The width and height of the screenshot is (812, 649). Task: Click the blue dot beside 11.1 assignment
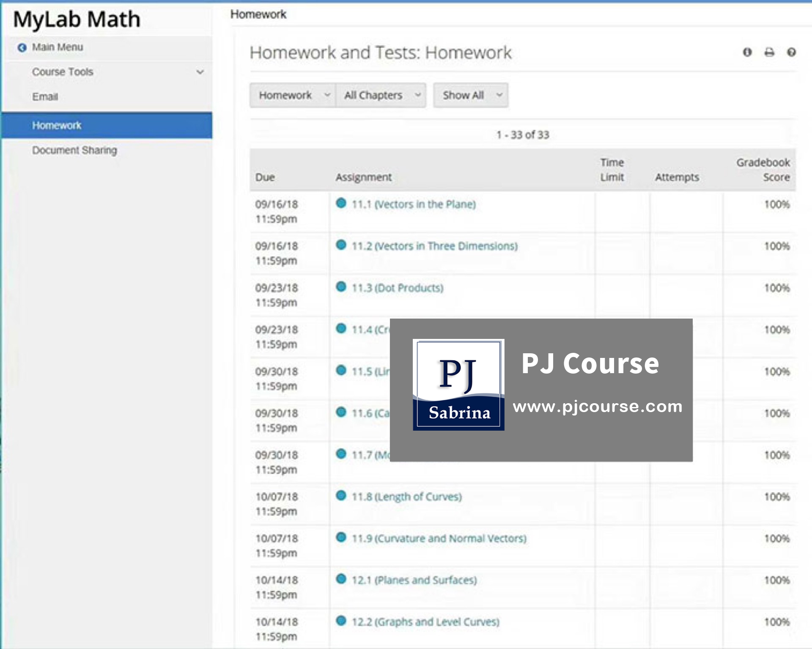pyautogui.click(x=341, y=203)
